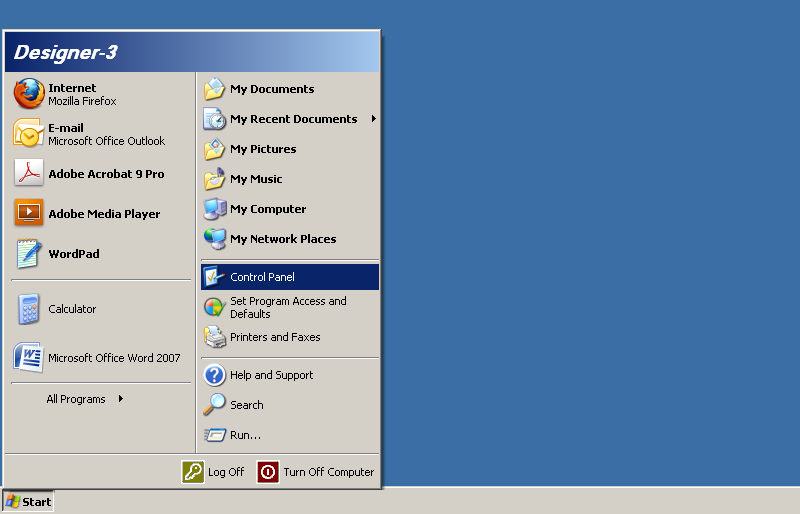Screen dimensions: 800x514
Task: Click the WordPad notepad icon
Action: 29,253
